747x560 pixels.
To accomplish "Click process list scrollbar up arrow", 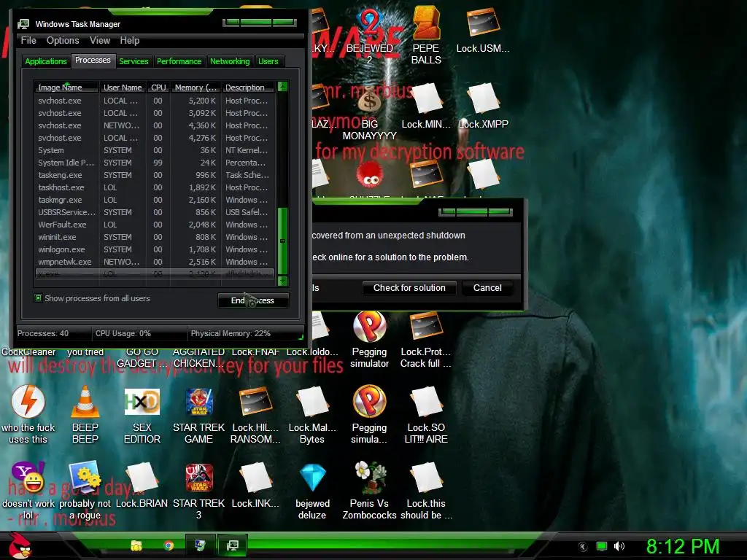I will click(282, 87).
